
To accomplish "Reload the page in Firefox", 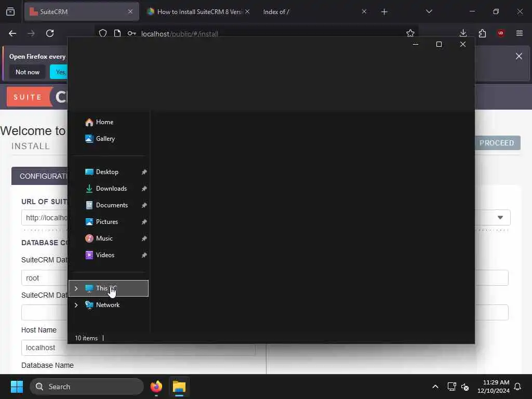I will point(50,33).
